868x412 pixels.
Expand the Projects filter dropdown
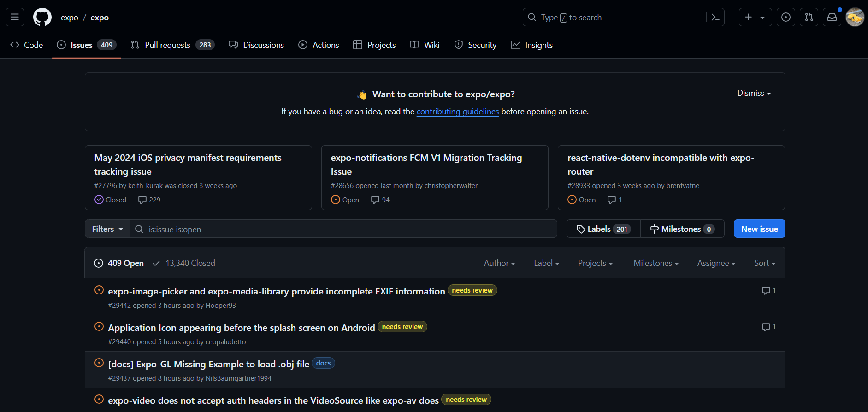pyautogui.click(x=595, y=263)
